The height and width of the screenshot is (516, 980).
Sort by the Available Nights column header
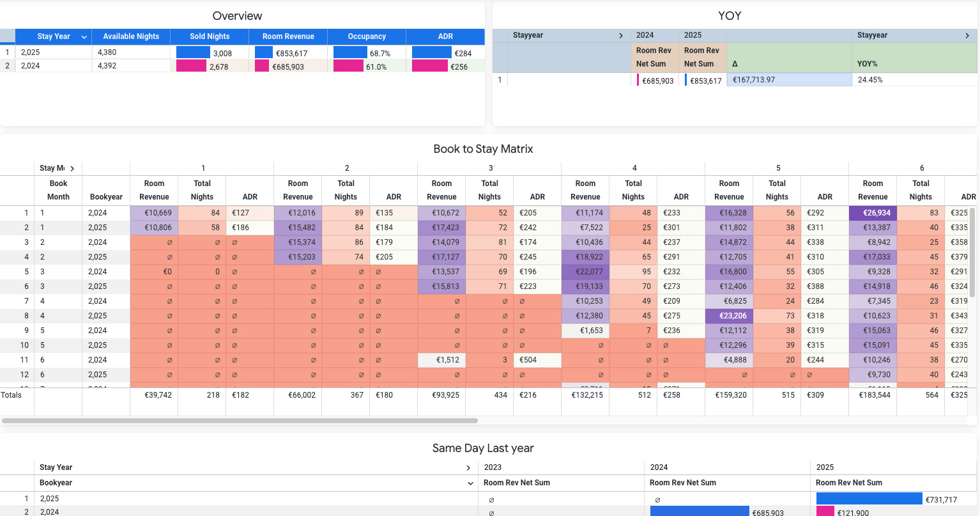tap(131, 36)
